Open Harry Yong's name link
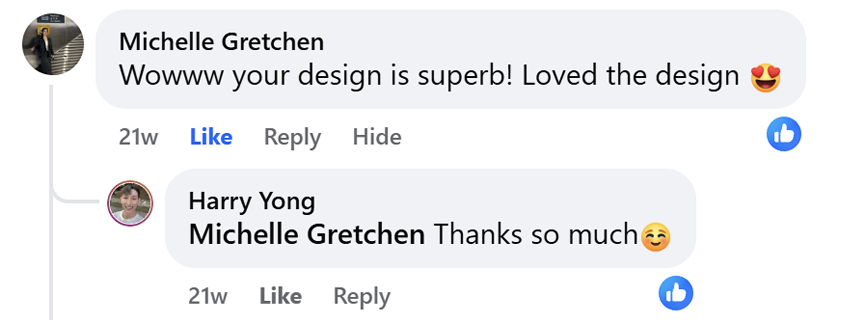 click(x=252, y=201)
